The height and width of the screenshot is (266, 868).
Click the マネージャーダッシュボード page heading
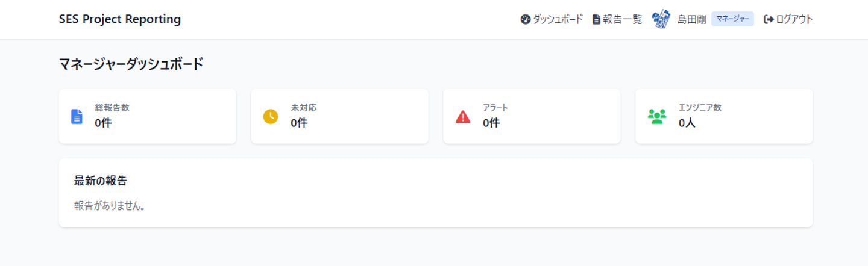pyautogui.click(x=131, y=64)
